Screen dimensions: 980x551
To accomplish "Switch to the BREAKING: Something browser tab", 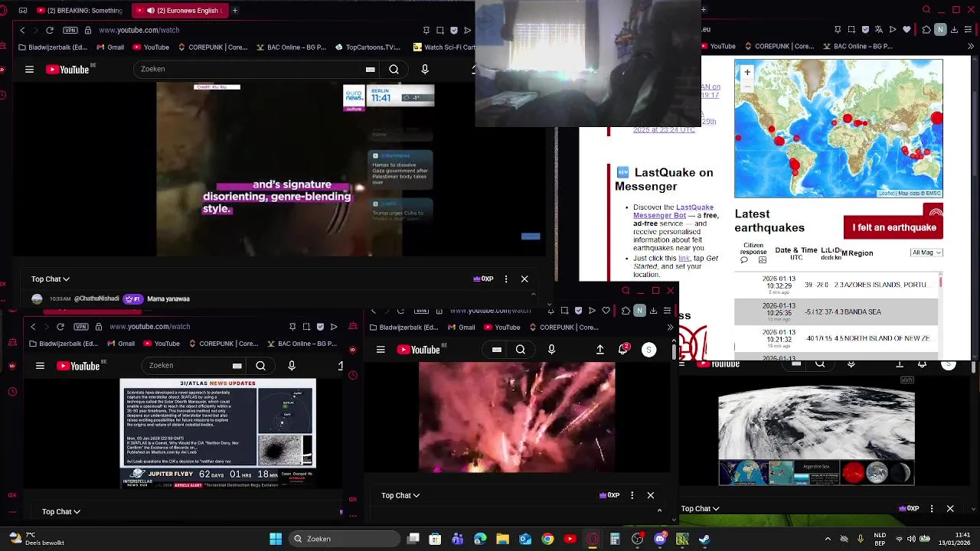I will [x=80, y=11].
